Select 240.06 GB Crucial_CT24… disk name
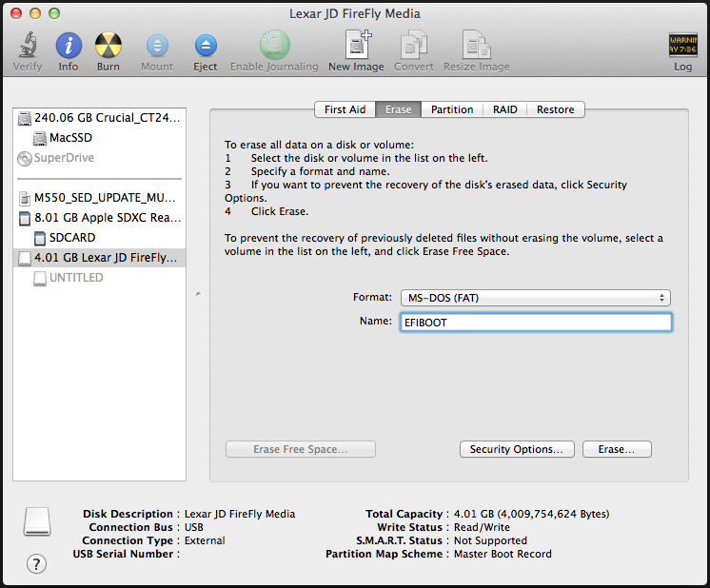This screenshot has height=588, width=710. coord(108,118)
